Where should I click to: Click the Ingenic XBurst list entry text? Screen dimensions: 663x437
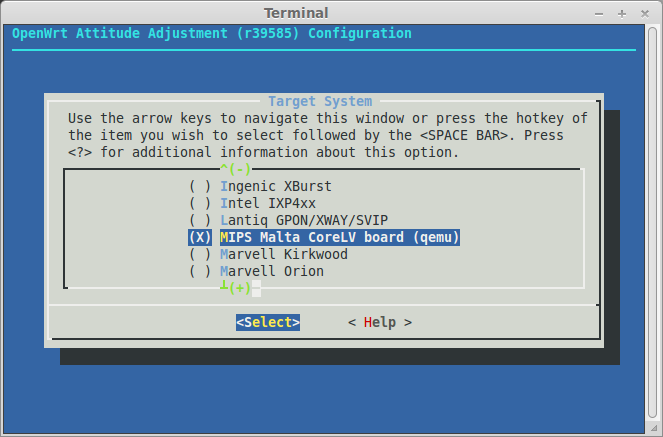276,186
